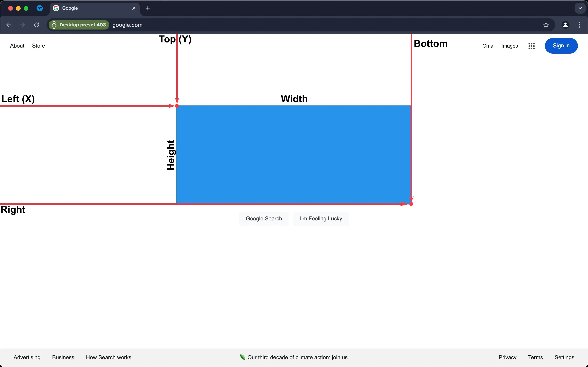Screen dimensions: 588x367
Task: Click the Desktop preset 403 badge
Action: tap(79, 25)
